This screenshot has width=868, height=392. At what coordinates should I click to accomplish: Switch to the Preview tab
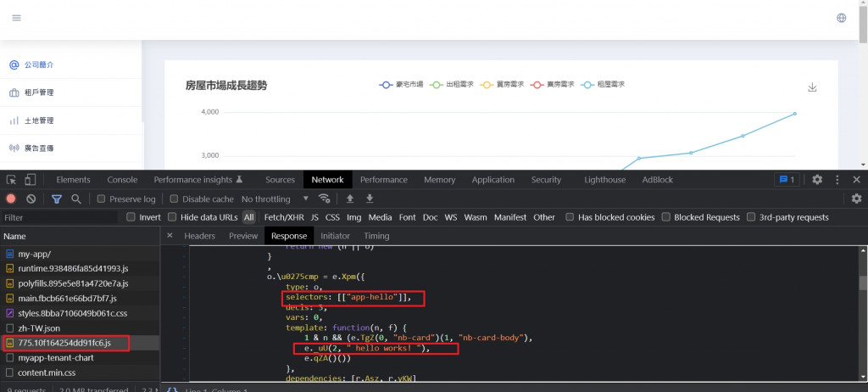pyautogui.click(x=243, y=236)
